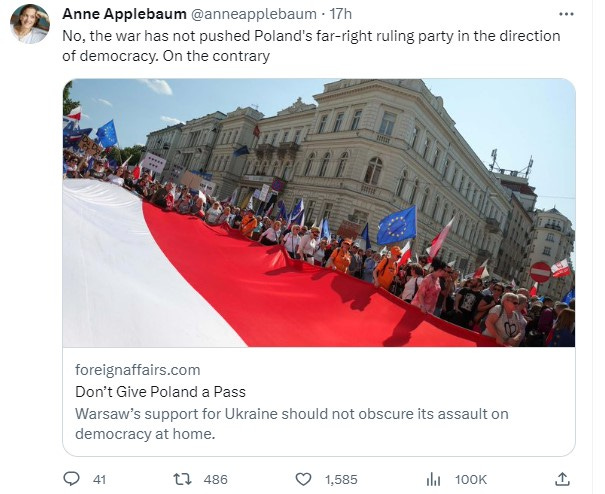Viewport: 605px width, 494px height.
Task: Click the article description about Warsaw's support
Action: click(292, 424)
